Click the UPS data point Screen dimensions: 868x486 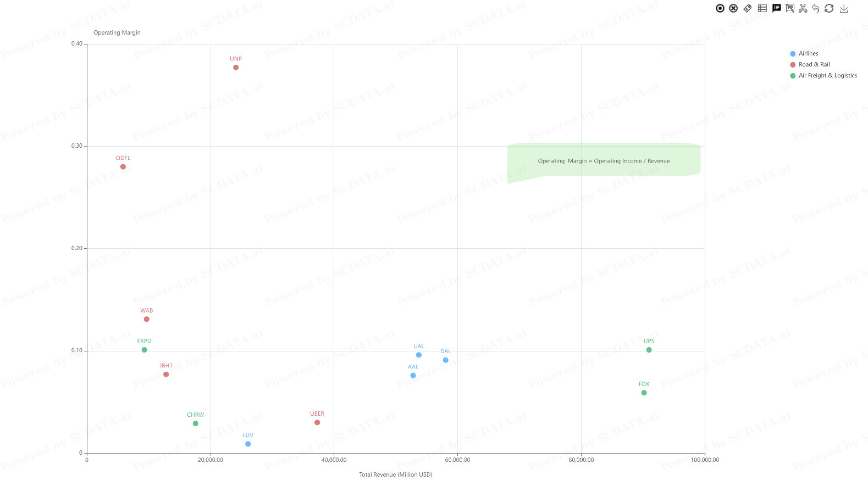(649, 350)
